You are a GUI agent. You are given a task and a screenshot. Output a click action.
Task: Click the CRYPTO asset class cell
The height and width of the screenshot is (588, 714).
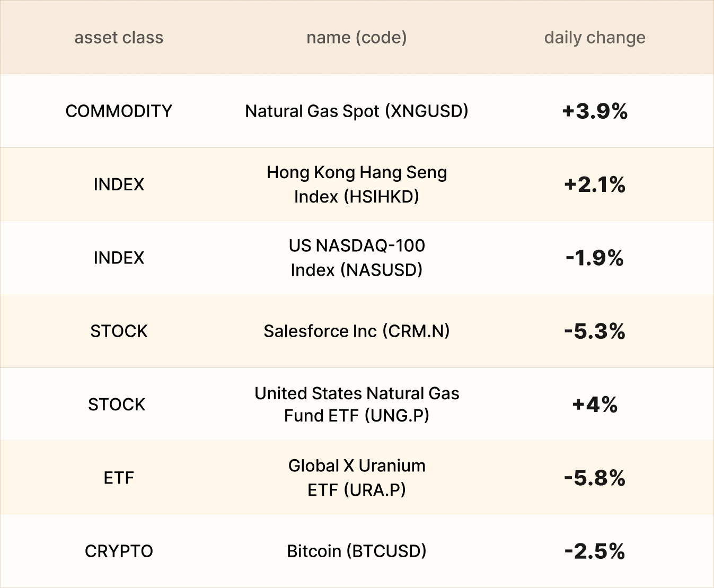click(119, 551)
